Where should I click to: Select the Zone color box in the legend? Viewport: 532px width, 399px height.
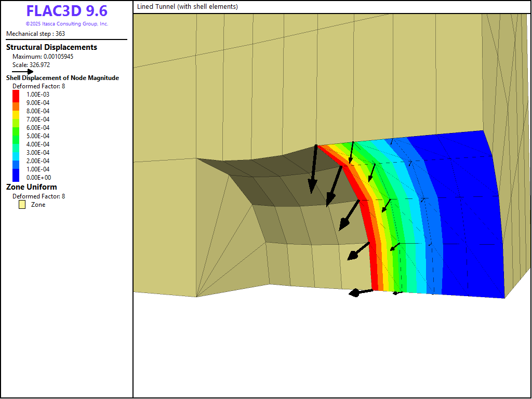pos(22,205)
